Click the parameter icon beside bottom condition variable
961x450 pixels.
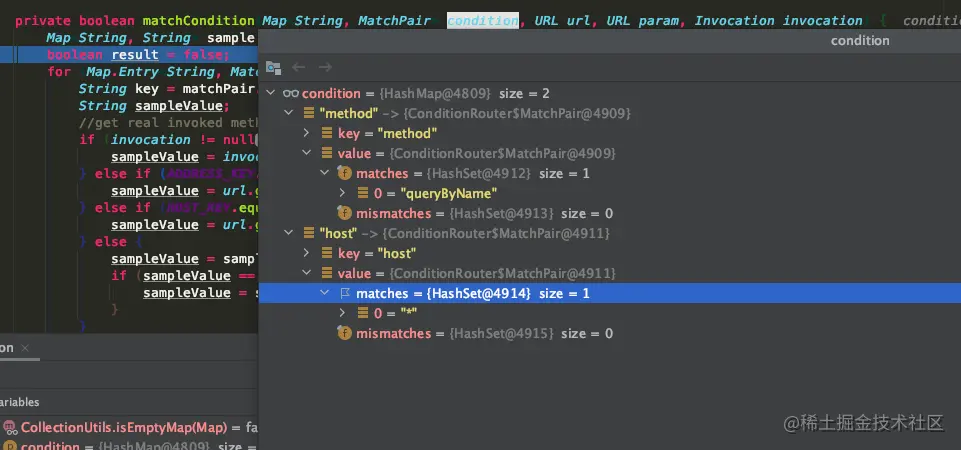[10, 446]
